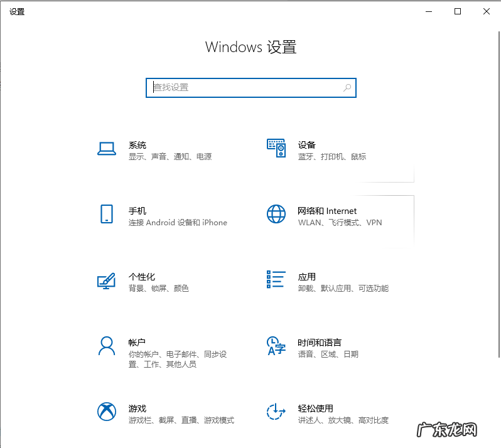Click the 手机 category title
Viewport: 501px width, 448px height.
pyautogui.click(x=137, y=211)
